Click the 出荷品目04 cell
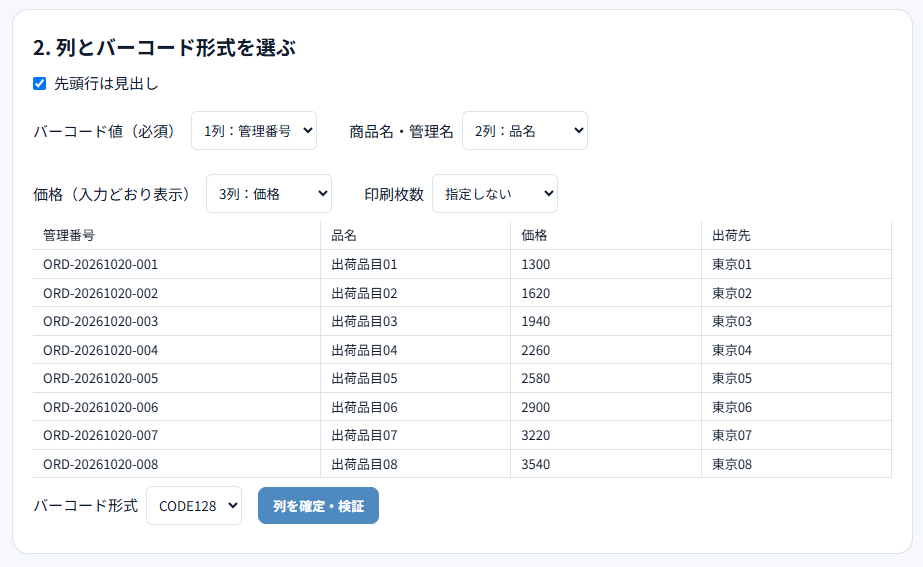The image size is (923, 567). pyautogui.click(x=416, y=350)
